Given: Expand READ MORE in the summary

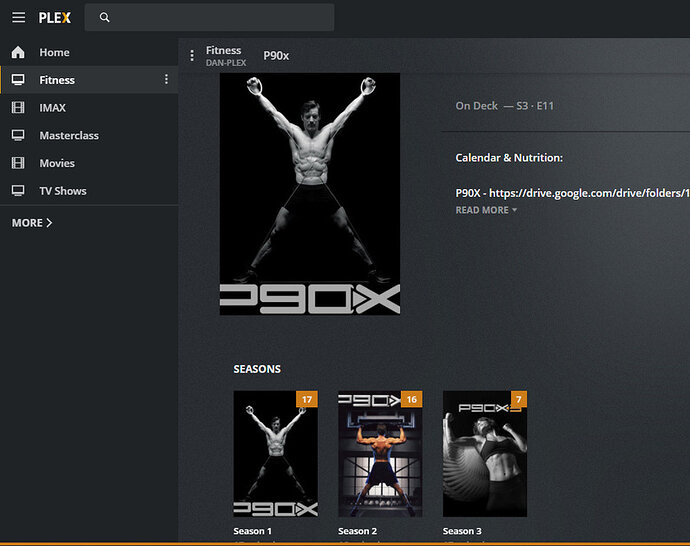Looking at the screenshot, I should pos(486,210).
